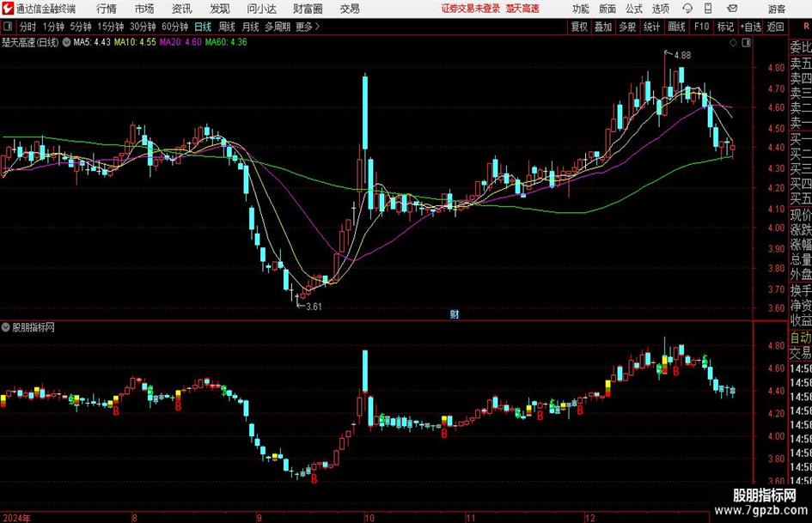Open the 财富圈 menu
Screen dimensions: 812x523
point(308,9)
